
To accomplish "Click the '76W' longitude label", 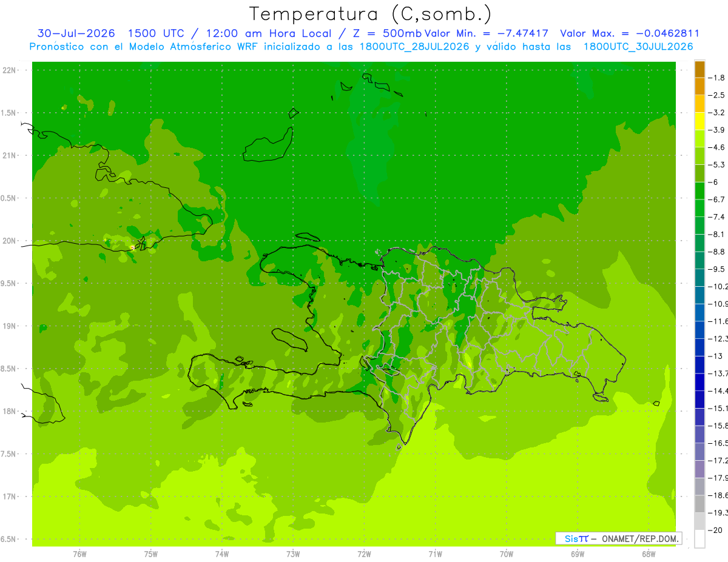I will pos(79,554).
